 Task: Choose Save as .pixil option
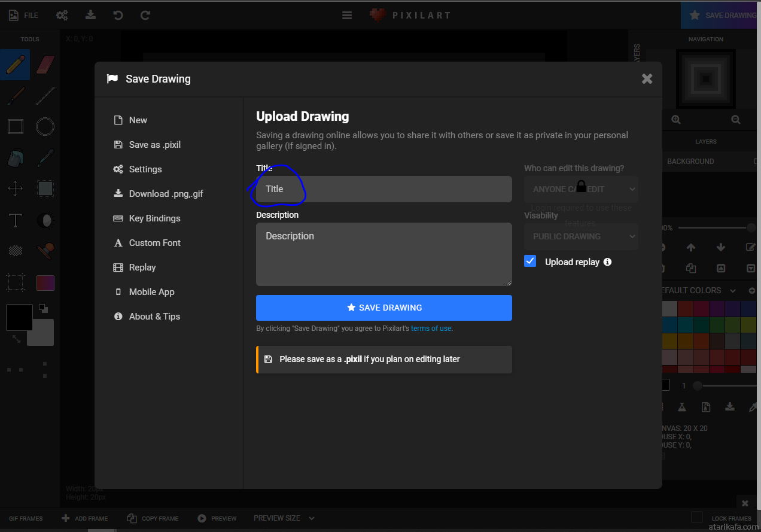point(147,145)
